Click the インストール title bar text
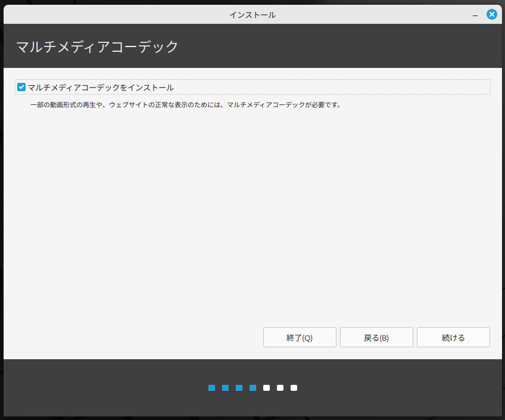Viewport: 505px width, 420px height. (253, 15)
